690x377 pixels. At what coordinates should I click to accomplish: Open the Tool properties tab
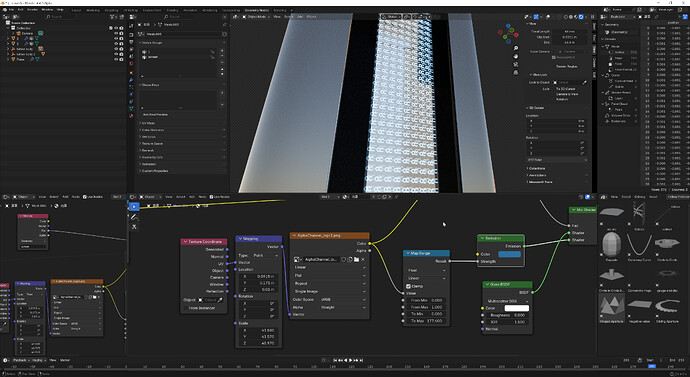point(131,26)
